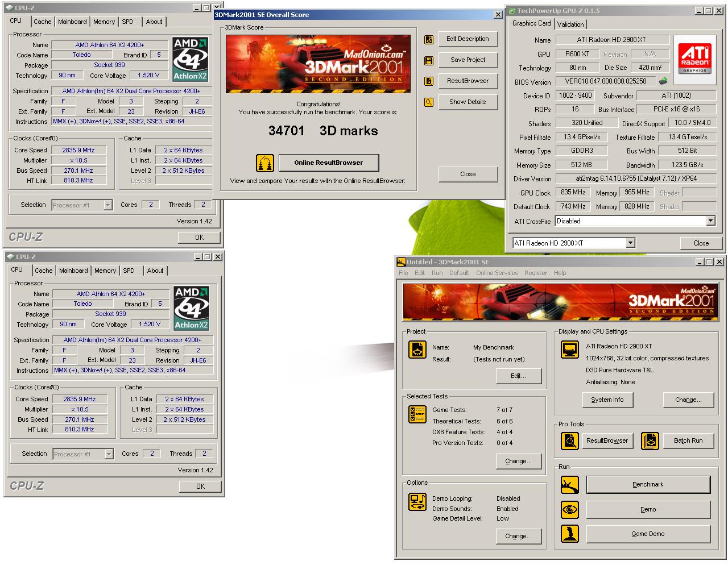
Task: Click the GPU-Z Memory clock field showing 965 MHz
Action: tap(637, 193)
